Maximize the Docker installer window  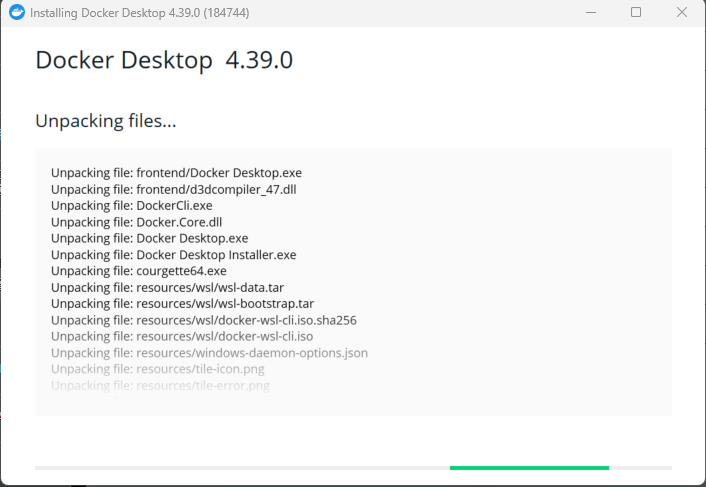pyautogui.click(x=636, y=12)
